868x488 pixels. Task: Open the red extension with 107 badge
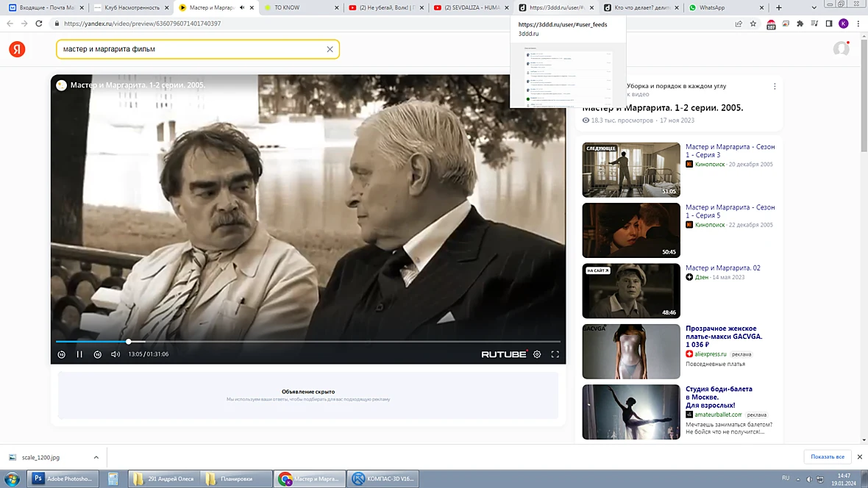click(771, 24)
